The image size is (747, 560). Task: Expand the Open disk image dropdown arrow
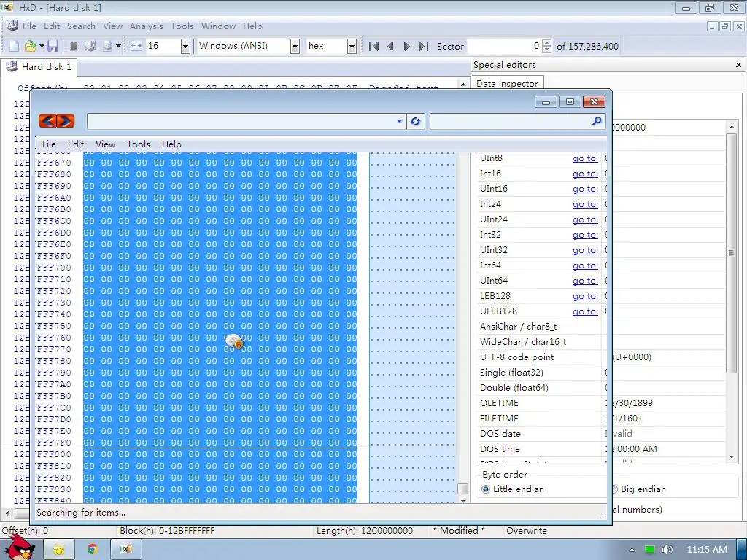point(118,46)
